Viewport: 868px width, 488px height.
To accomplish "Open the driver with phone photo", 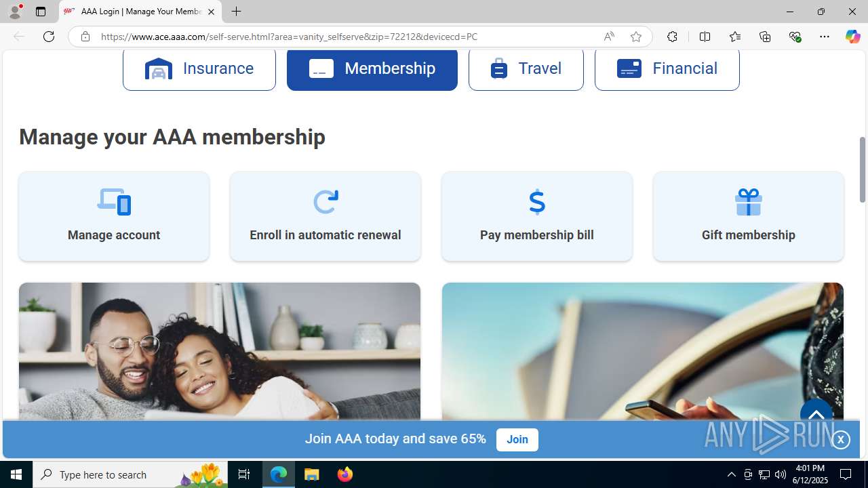I will [643, 351].
